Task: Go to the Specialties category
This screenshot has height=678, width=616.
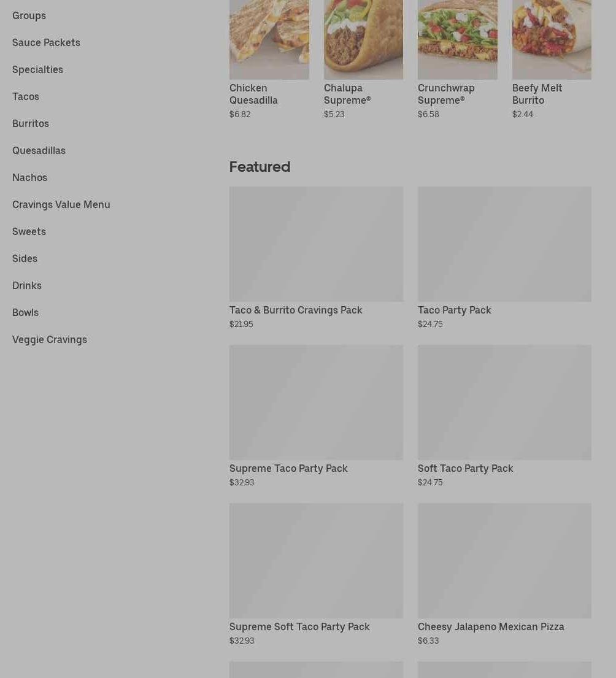Action: (x=37, y=69)
